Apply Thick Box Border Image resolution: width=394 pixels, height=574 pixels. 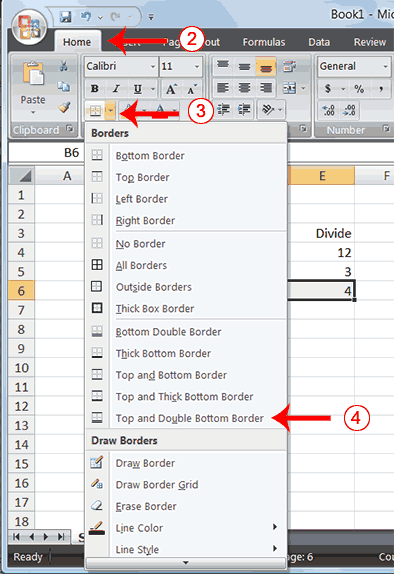[186, 309]
